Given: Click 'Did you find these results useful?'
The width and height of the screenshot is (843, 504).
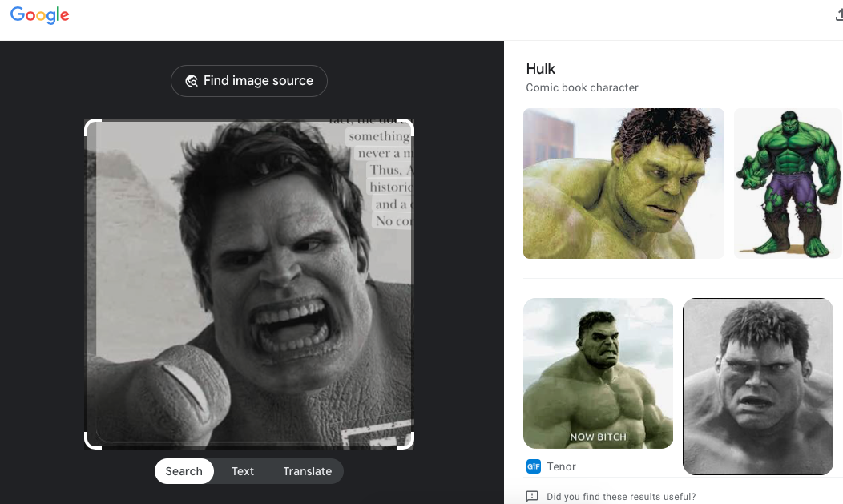Looking at the screenshot, I should 621,497.
